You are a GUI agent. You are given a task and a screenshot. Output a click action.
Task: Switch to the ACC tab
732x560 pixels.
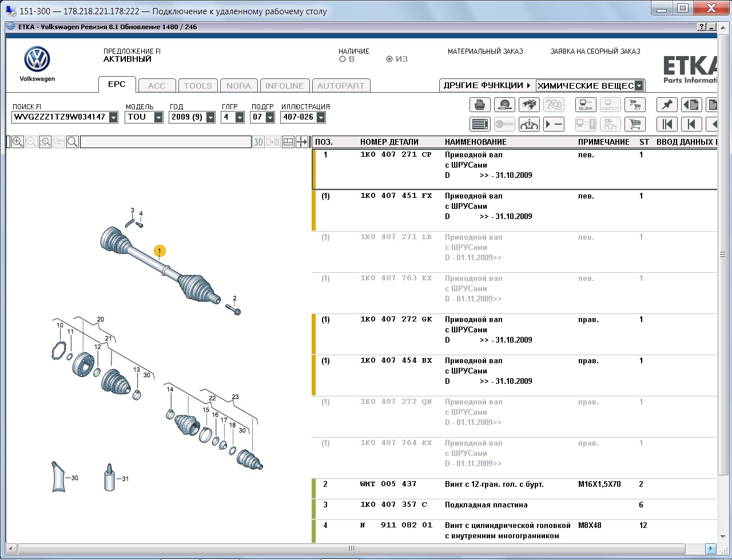click(157, 86)
